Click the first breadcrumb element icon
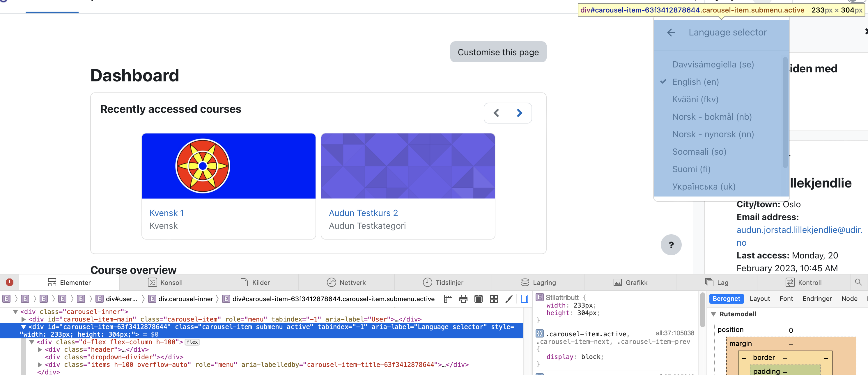 6,299
